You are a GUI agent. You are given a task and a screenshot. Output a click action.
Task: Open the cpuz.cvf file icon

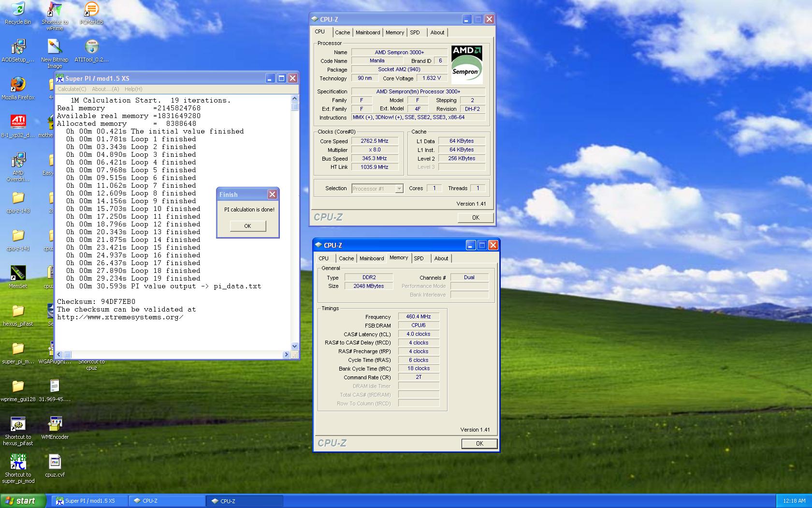tap(55, 466)
